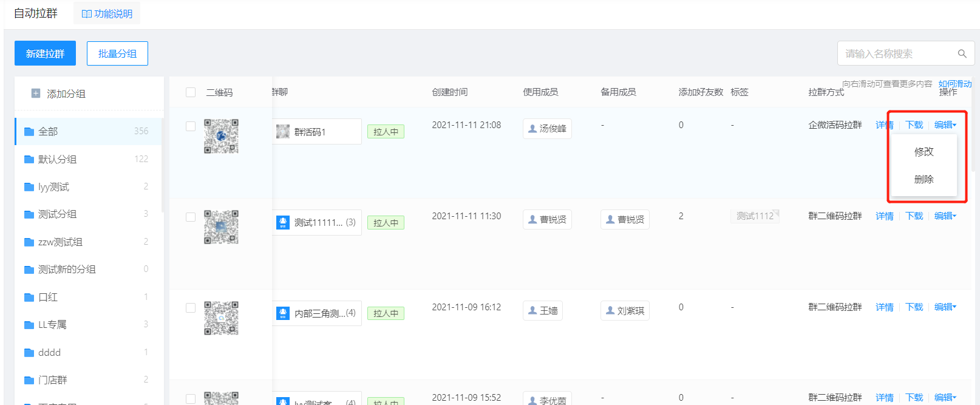Expand 编辑 dropdown in the 15:52 row
The image size is (980, 405).
pyautogui.click(x=945, y=398)
